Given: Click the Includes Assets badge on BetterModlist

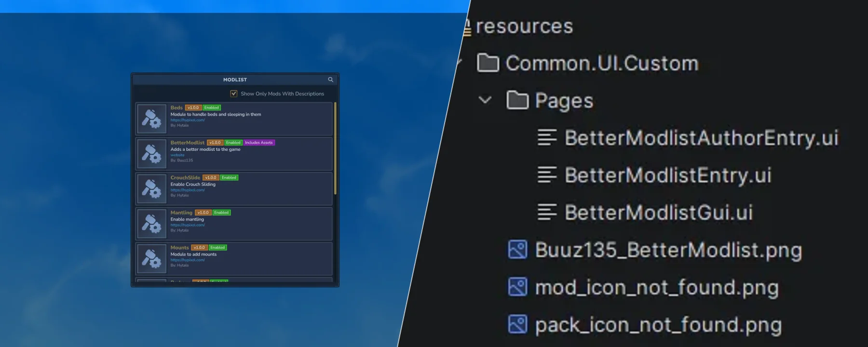Looking at the screenshot, I should 259,143.
